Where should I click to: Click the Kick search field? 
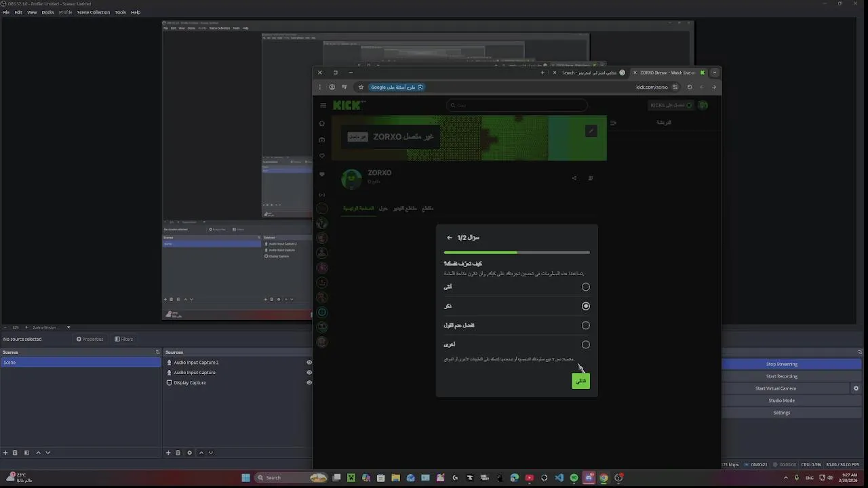point(517,105)
